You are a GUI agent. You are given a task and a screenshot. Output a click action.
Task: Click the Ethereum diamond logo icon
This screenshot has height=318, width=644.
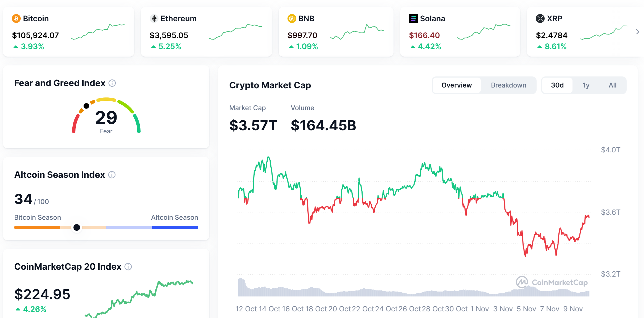tap(154, 18)
